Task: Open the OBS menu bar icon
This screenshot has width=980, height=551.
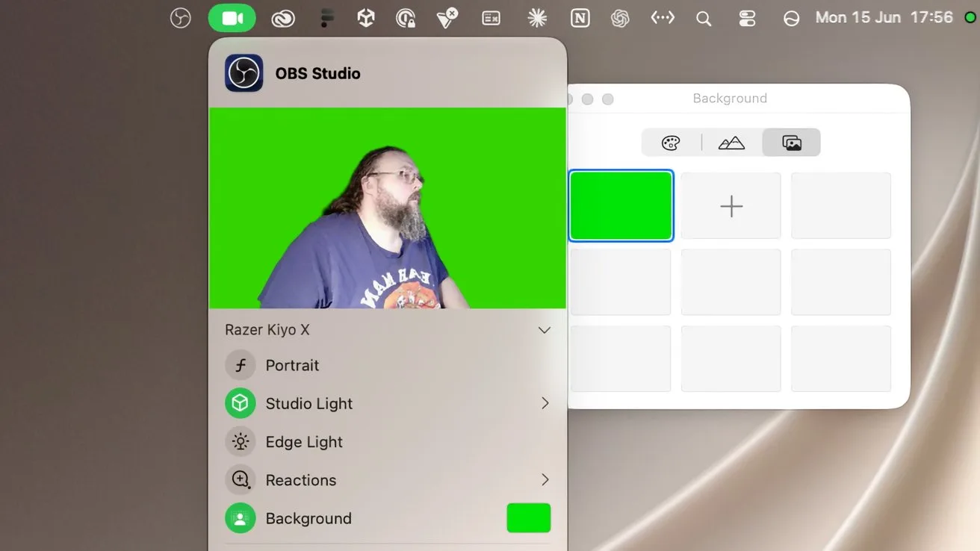Action: pos(181,18)
